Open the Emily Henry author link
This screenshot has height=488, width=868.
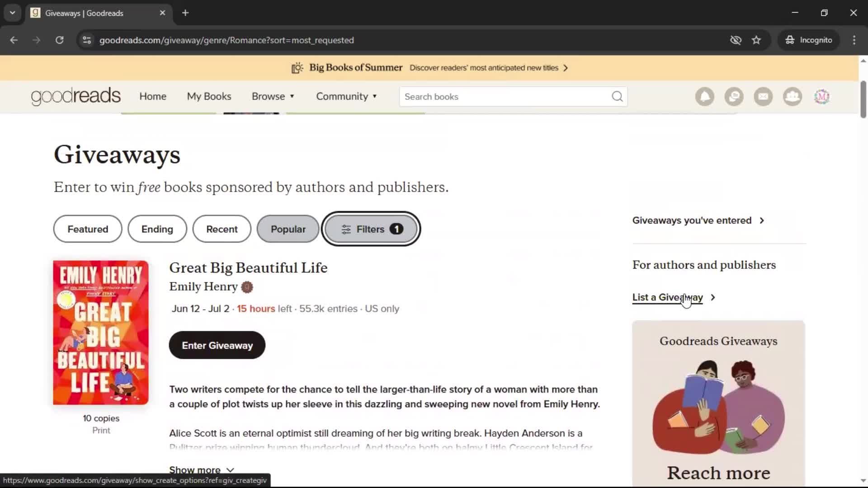tap(203, 286)
